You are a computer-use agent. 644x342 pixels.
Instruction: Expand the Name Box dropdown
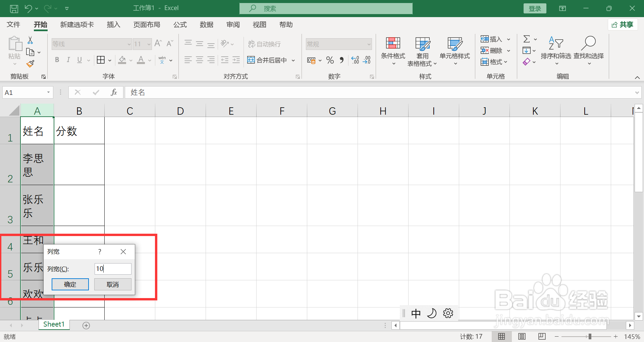pos(48,93)
